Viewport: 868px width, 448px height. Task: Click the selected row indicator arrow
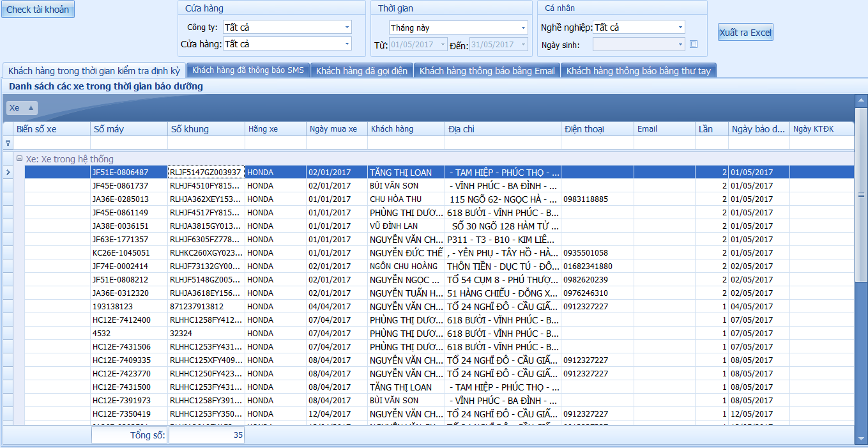coord(8,172)
